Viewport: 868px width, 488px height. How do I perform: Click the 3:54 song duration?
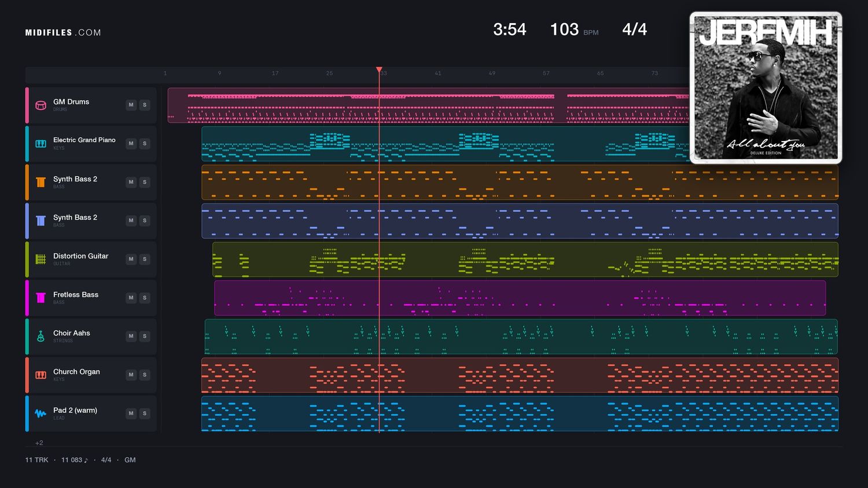(x=510, y=29)
